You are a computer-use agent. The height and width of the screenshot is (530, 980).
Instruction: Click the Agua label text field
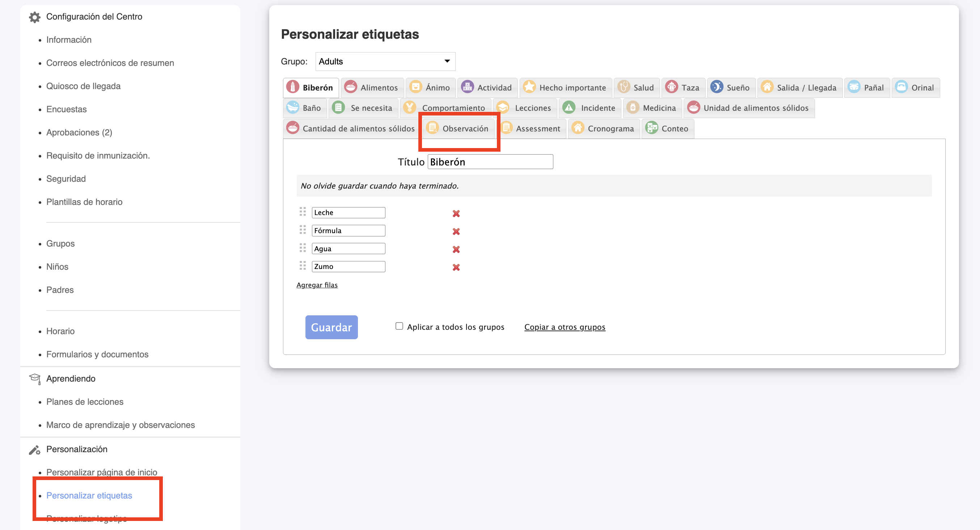(x=348, y=248)
